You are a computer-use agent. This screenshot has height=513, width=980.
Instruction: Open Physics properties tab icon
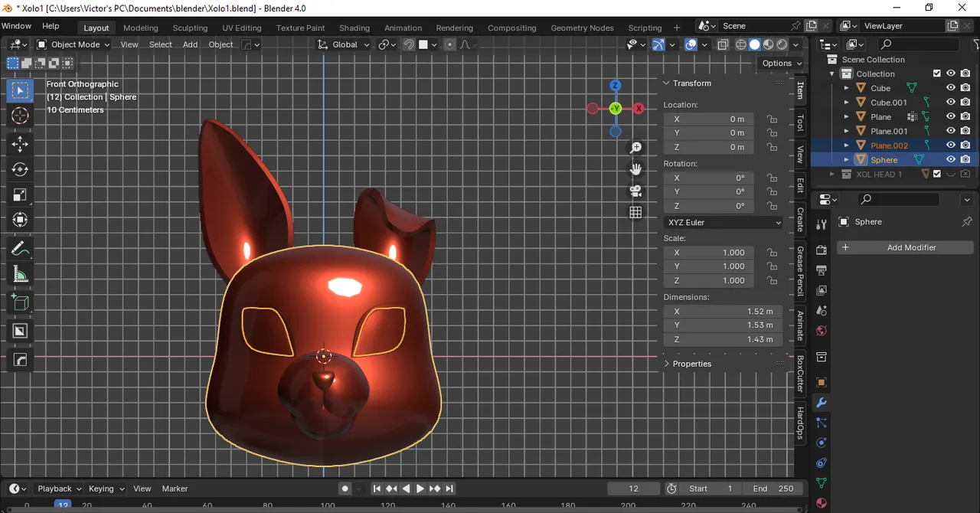click(x=822, y=443)
